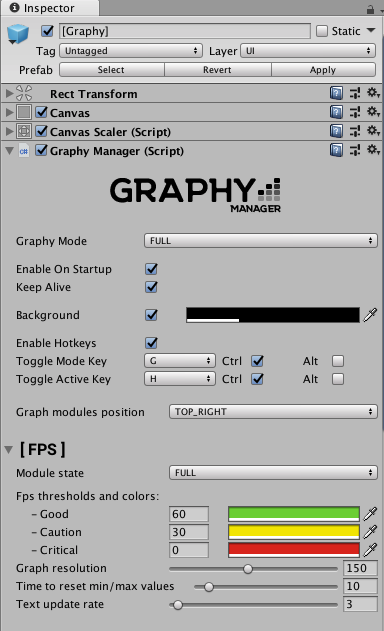
Task: Open help for Graphy Manager script
Action: tap(336, 150)
